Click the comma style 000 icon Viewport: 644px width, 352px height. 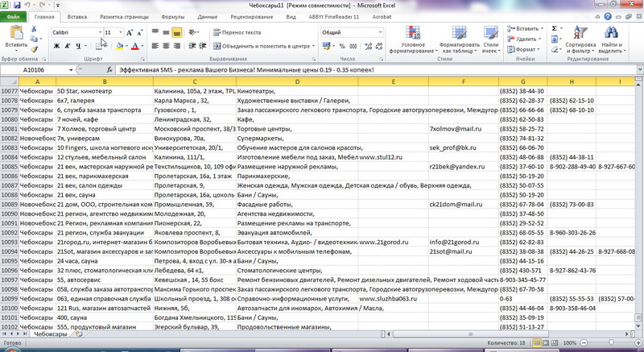tap(353, 46)
